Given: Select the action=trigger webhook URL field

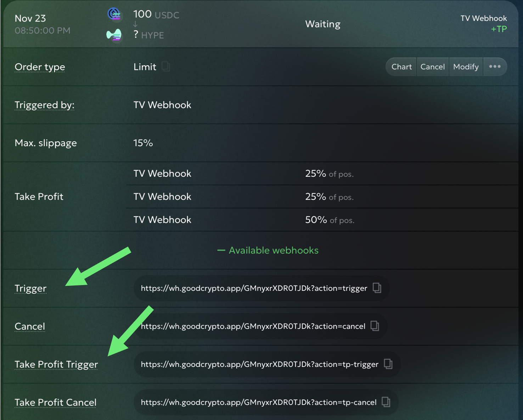Looking at the screenshot, I should pyautogui.click(x=253, y=288).
